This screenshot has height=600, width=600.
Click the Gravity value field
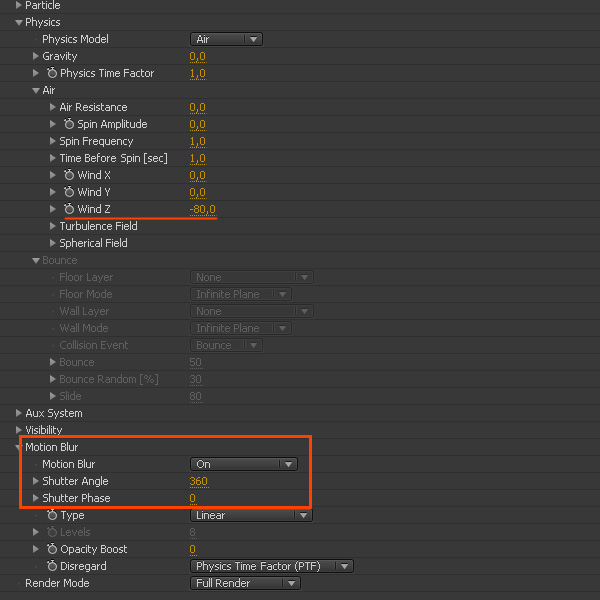197,56
